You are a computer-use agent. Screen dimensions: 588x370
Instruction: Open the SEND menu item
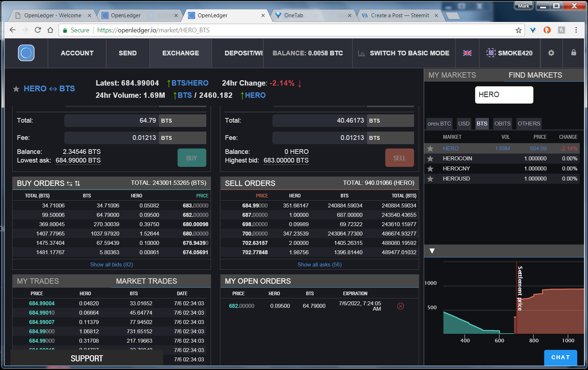pos(128,53)
